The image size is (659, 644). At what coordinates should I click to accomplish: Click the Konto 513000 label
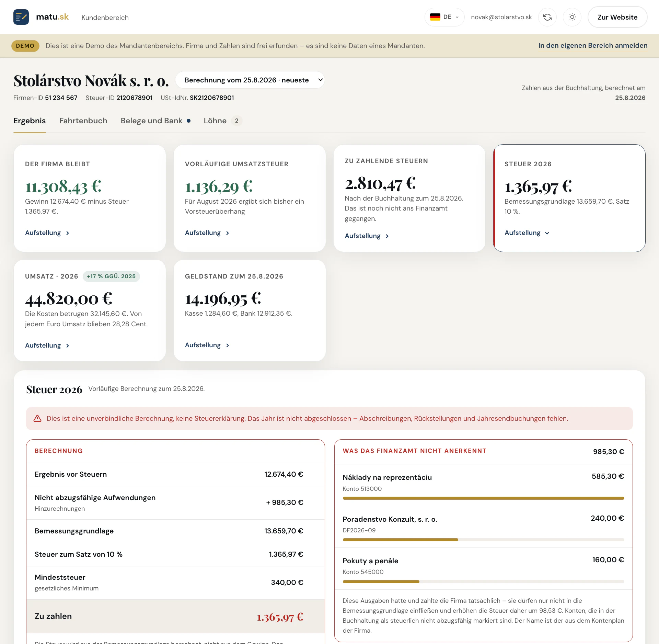tap(362, 489)
